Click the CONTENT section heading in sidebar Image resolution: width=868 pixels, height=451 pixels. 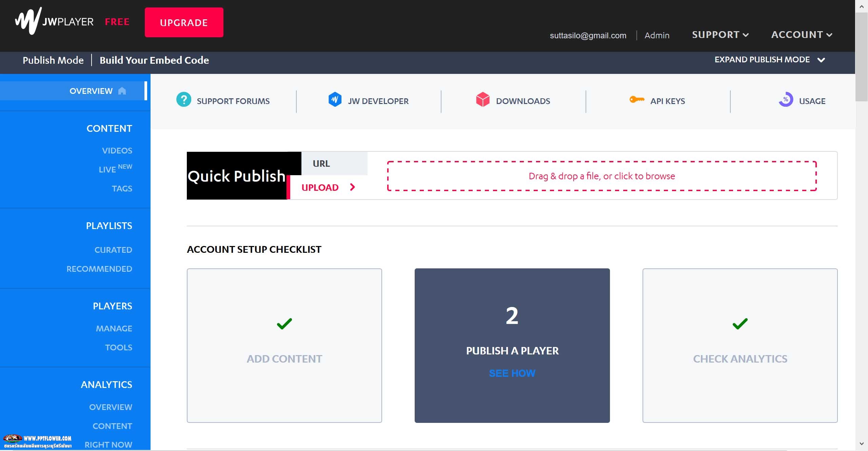click(109, 128)
